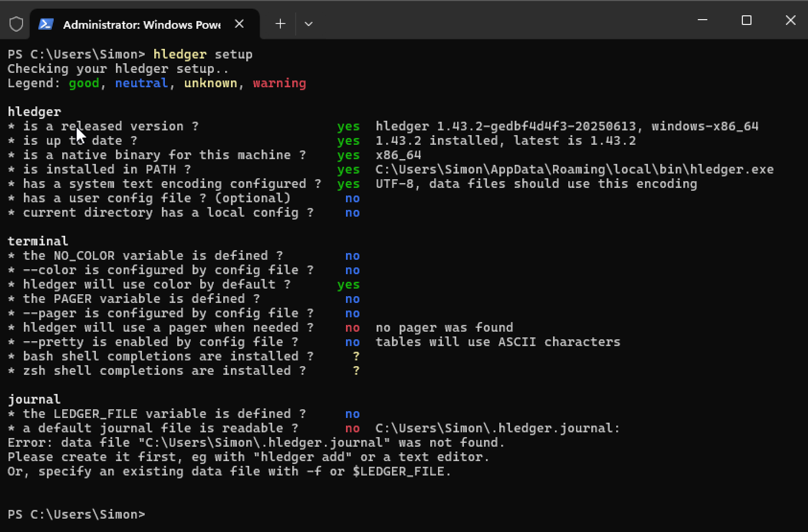This screenshot has width=808, height=532.
Task: Click the 'Error: data file ... was not found' line
Action: [256, 443]
